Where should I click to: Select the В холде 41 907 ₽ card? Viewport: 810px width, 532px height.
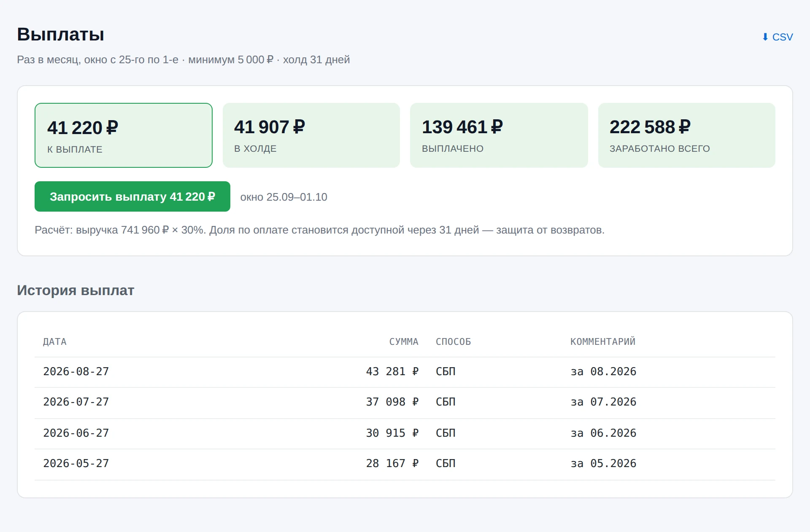tap(311, 135)
